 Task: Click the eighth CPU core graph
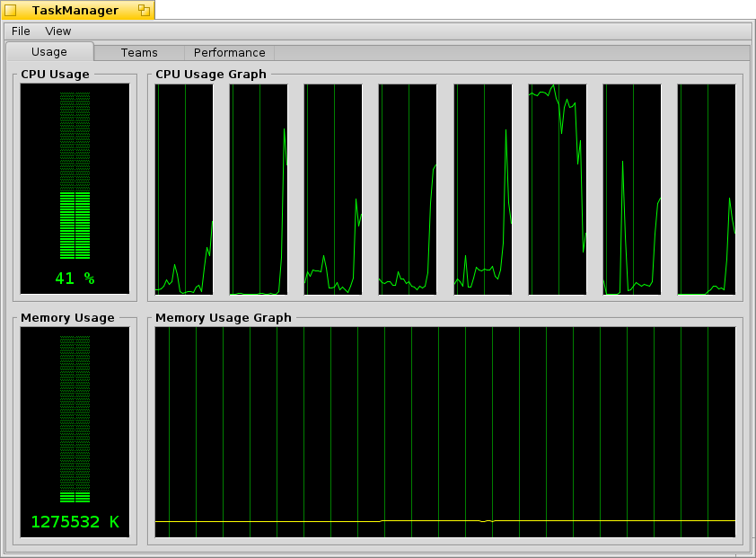click(x=707, y=190)
